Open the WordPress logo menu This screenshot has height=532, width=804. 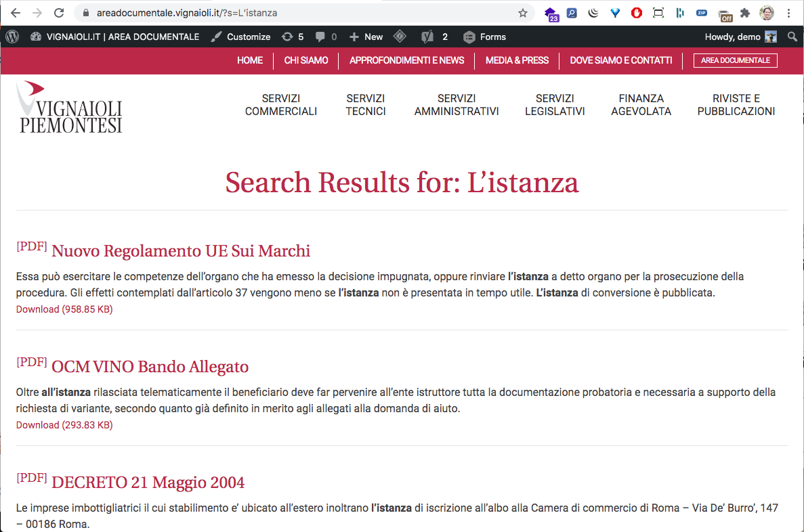(x=12, y=37)
